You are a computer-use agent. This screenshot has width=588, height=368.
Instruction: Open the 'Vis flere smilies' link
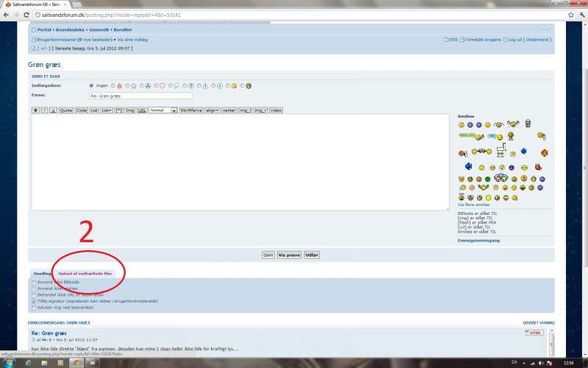click(x=472, y=204)
